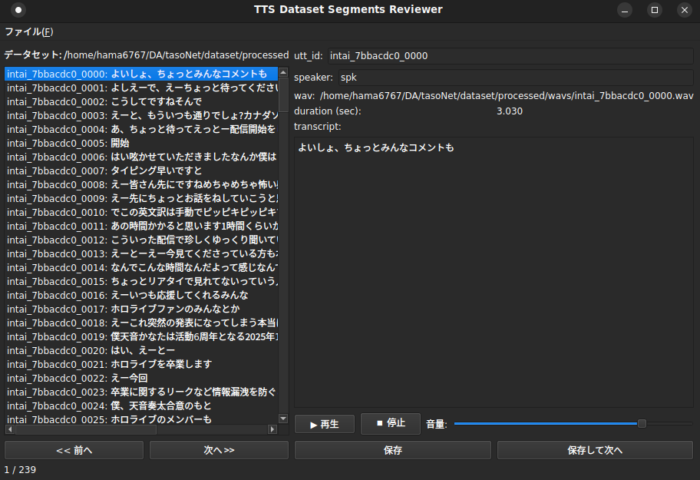Click the << 前へ previous button
Viewport: 700px width, 480px height.
pos(74,450)
